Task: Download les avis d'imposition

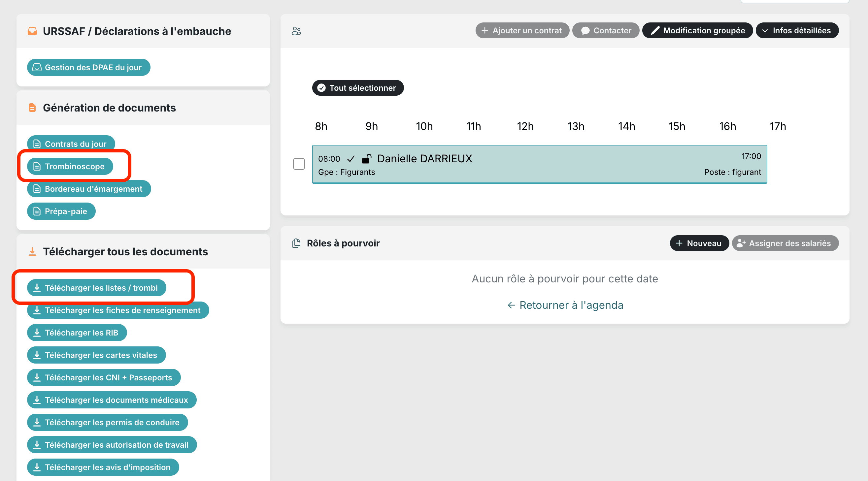Action: [103, 467]
